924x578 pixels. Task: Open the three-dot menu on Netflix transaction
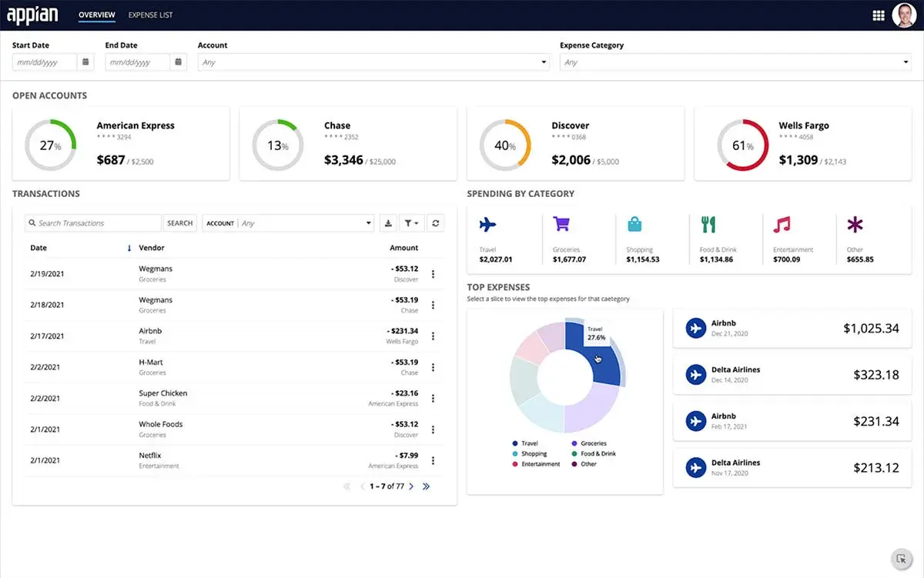[433, 459]
